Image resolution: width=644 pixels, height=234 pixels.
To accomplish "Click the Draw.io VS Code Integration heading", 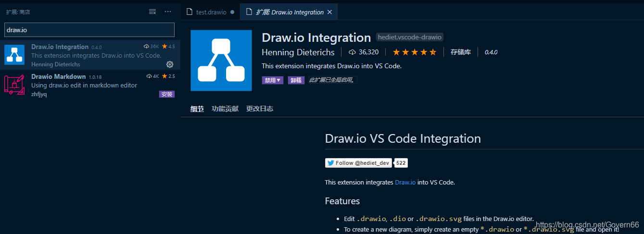I will pos(403,138).
